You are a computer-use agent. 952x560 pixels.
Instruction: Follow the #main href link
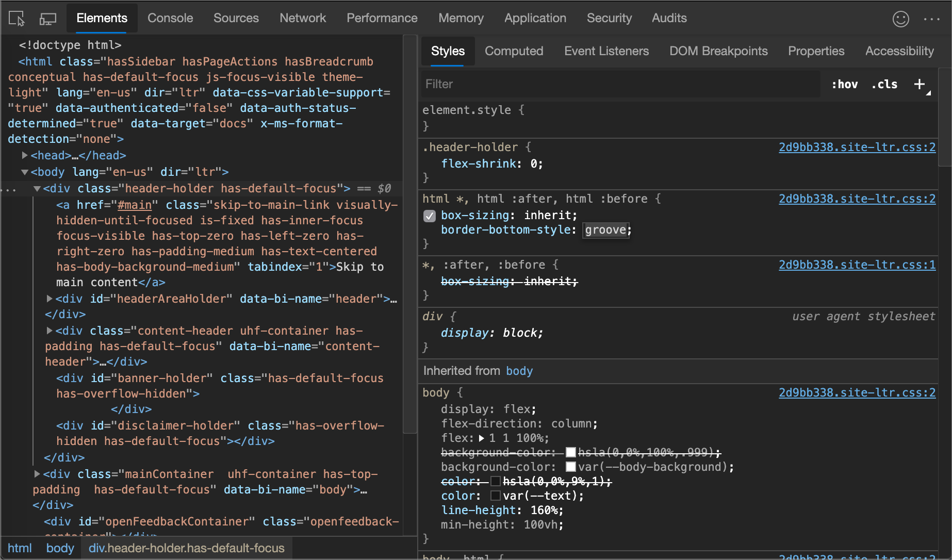pyautogui.click(x=135, y=205)
